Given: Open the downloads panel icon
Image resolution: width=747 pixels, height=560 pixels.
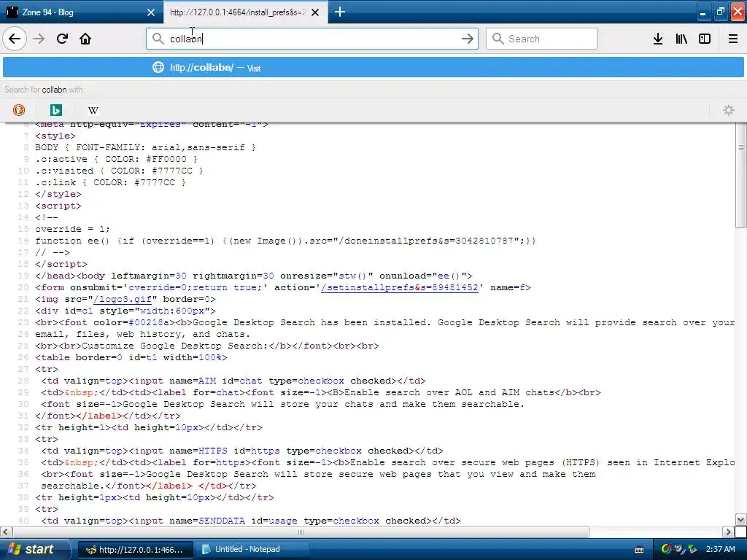Looking at the screenshot, I should [x=658, y=39].
